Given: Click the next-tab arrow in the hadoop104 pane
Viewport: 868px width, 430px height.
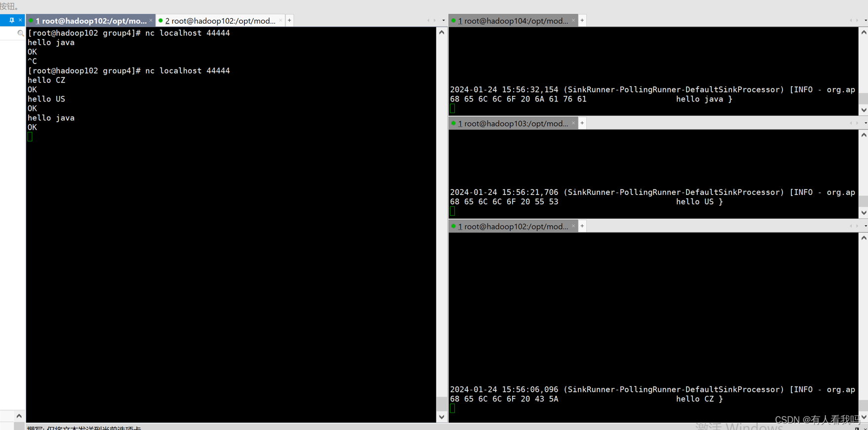Looking at the screenshot, I should coord(858,20).
